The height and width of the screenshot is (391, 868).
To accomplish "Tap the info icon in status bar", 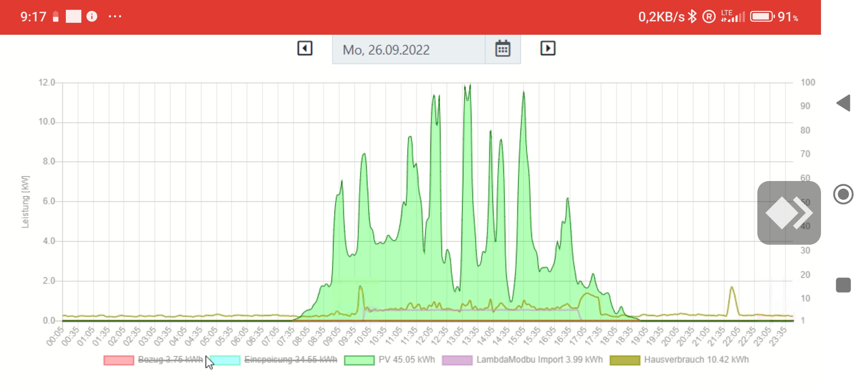I will point(92,16).
